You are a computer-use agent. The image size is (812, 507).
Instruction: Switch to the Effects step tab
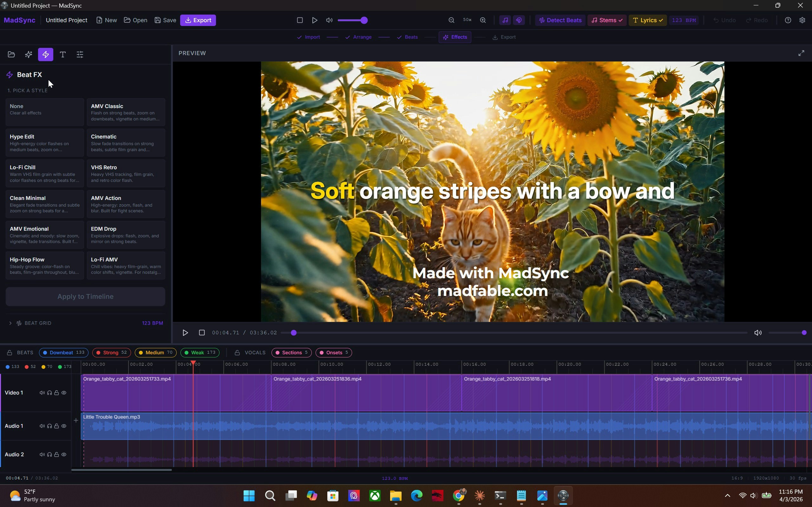pos(455,37)
